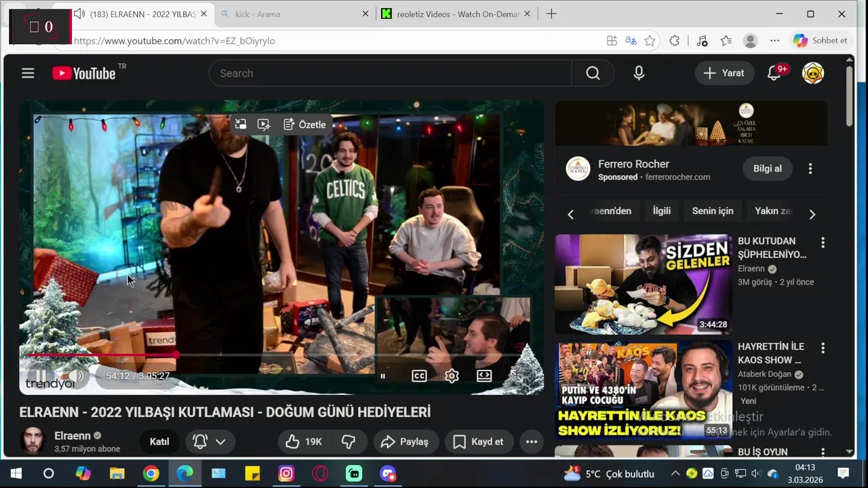
Task: Select the Senin için chip
Action: (x=713, y=211)
